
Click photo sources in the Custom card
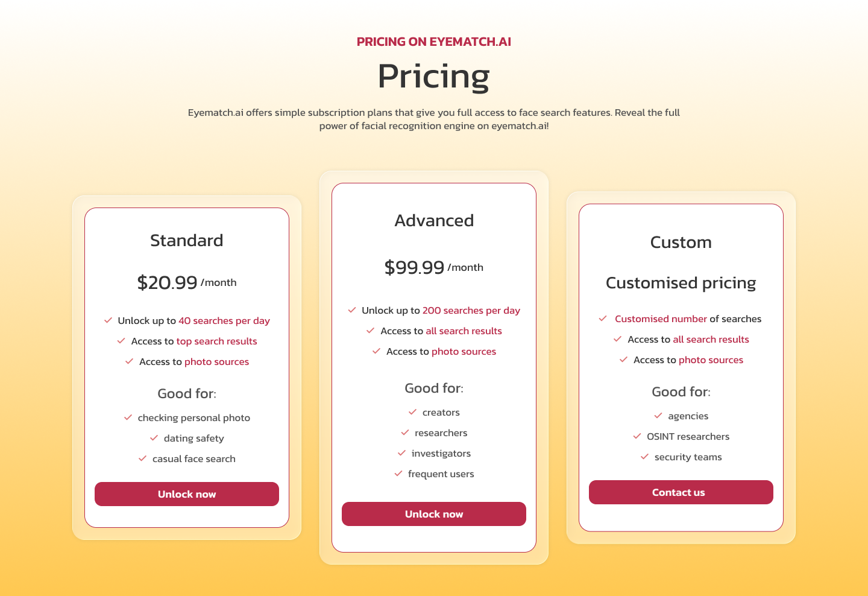tap(711, 360)
